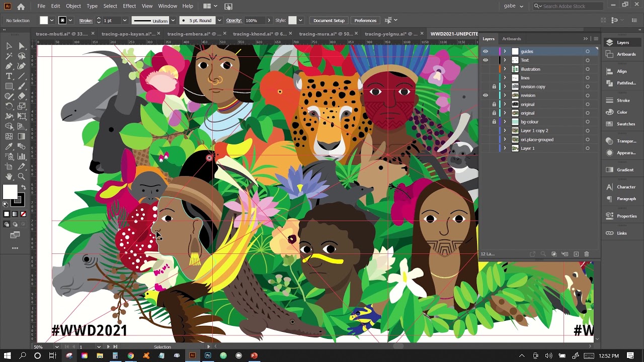Hide the guides layer eye icon
Image resolution: width=644 pixels, height=362 pixels.
(x=486, y=51)
